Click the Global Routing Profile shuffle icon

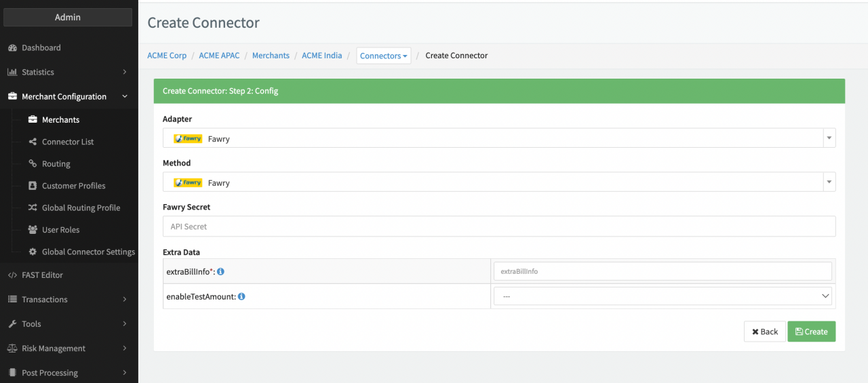(x=33, y=208)
